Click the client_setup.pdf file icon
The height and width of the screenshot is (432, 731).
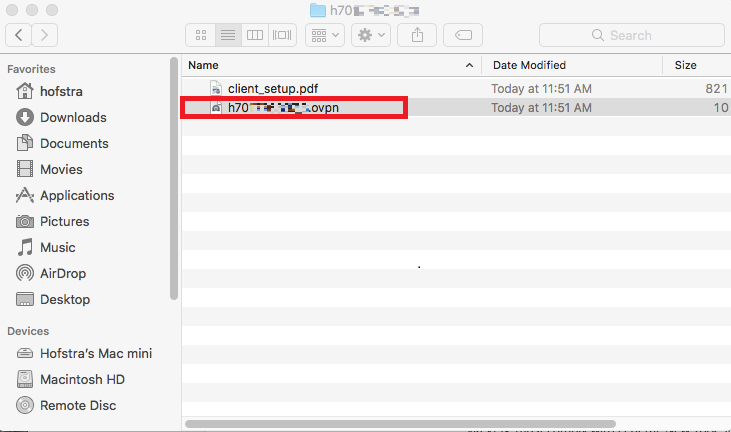(216, 88)
